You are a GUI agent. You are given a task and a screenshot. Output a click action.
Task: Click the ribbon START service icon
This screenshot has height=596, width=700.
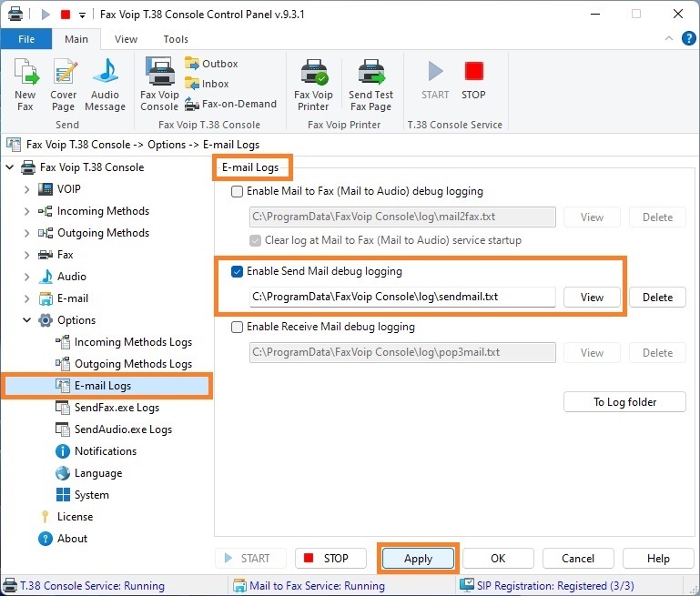pyautogui.click(x=435, y=80)
